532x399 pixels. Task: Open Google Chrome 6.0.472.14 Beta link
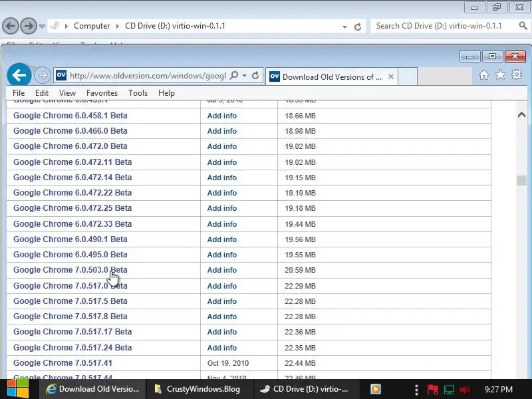pyautogui.click(x=72, y=178)
